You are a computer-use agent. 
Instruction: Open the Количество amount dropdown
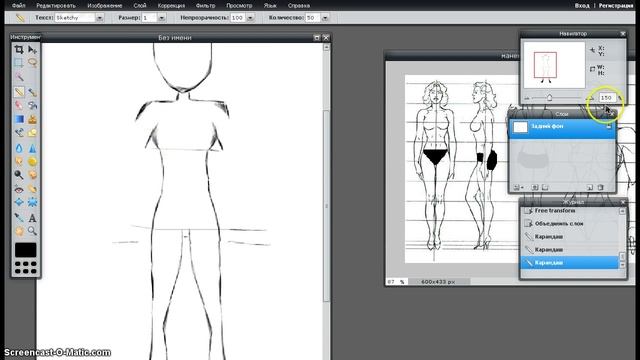325,18
